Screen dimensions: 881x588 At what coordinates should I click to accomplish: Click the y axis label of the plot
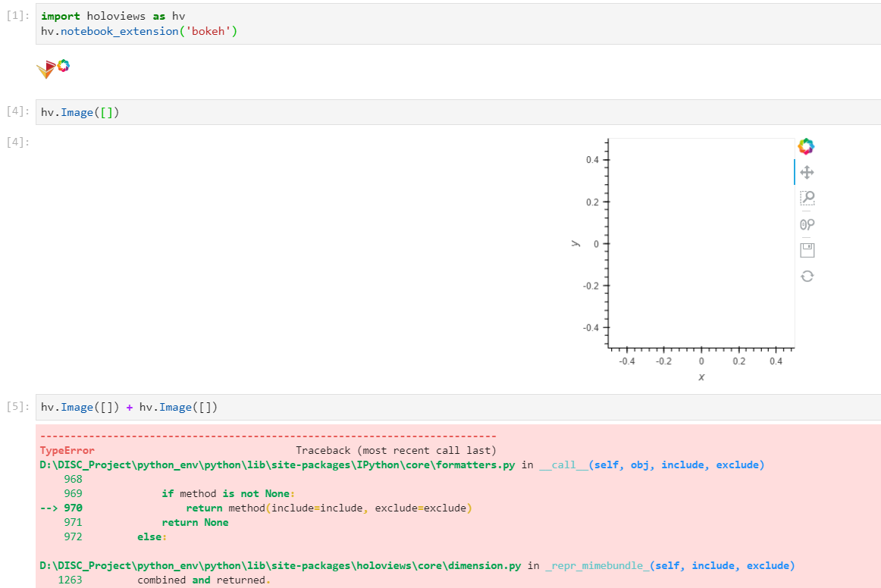click(575, 243)
